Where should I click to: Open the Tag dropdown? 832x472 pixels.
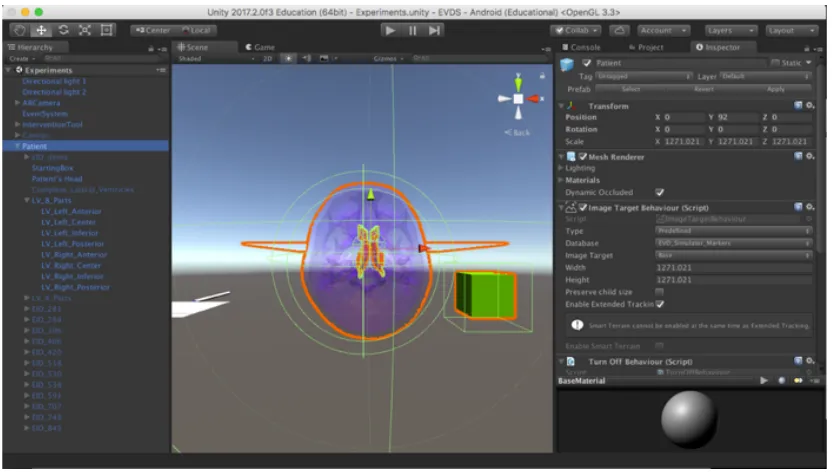[x=644, y=76]
